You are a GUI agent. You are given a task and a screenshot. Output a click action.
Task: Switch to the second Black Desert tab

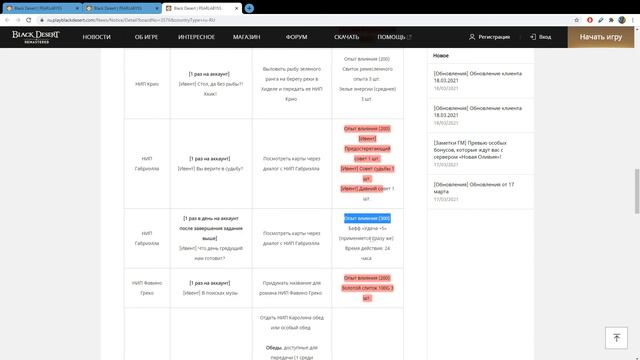122,8
